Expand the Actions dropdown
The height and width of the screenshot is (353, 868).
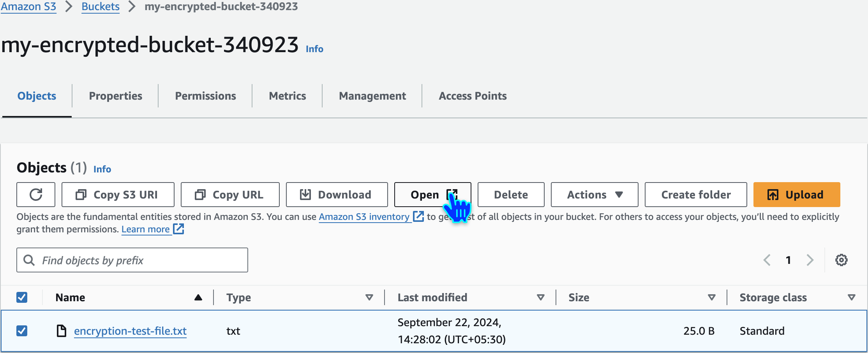click(595, 195)
